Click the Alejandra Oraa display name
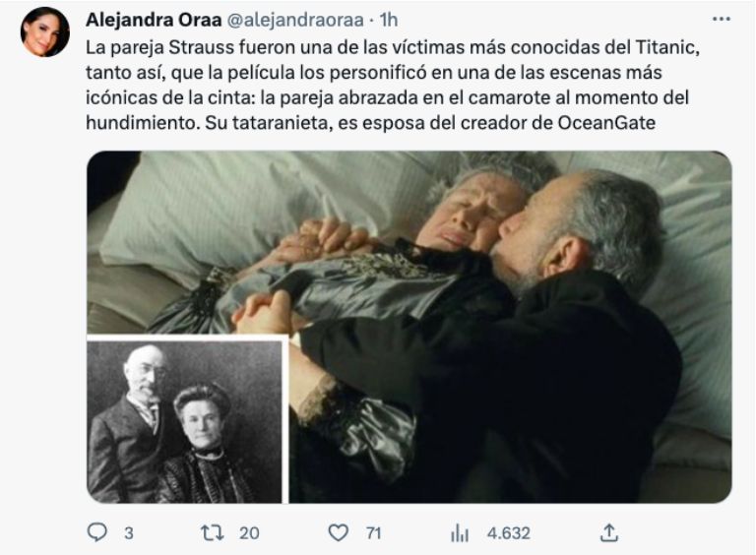The height and width of the screenshot is (555, 756). click(154, 20)
